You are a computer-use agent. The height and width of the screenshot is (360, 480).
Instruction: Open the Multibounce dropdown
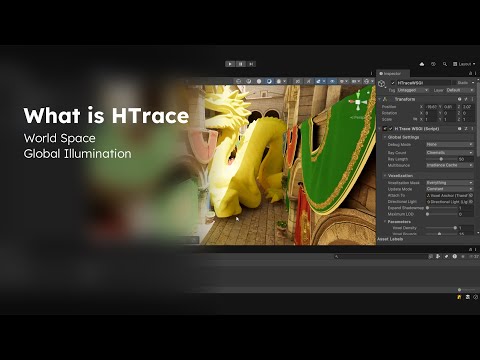[x=450, y=165]
